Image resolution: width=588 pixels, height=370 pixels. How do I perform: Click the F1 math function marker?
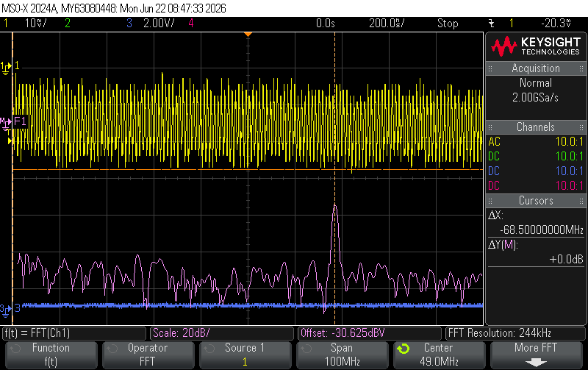pos(20,121)
